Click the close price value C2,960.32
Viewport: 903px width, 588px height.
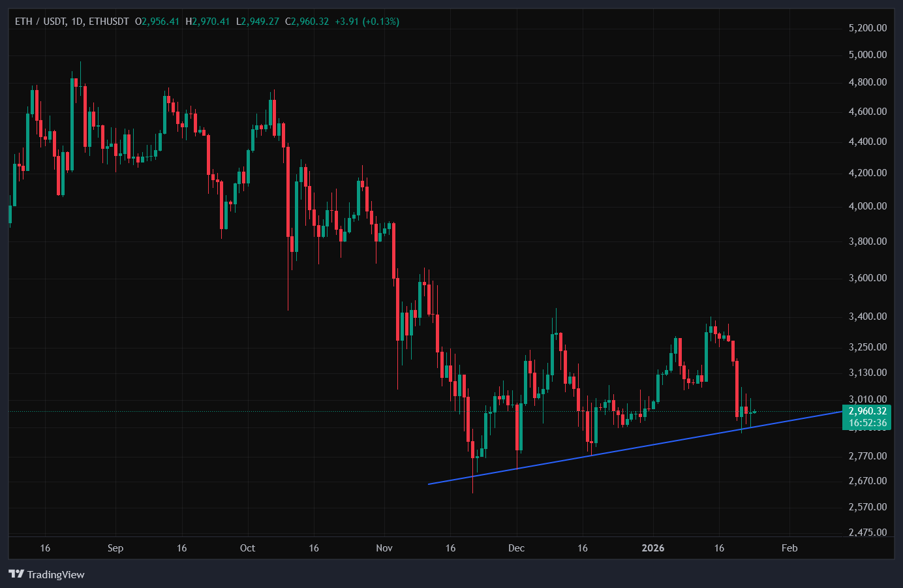tap(307, 20)
